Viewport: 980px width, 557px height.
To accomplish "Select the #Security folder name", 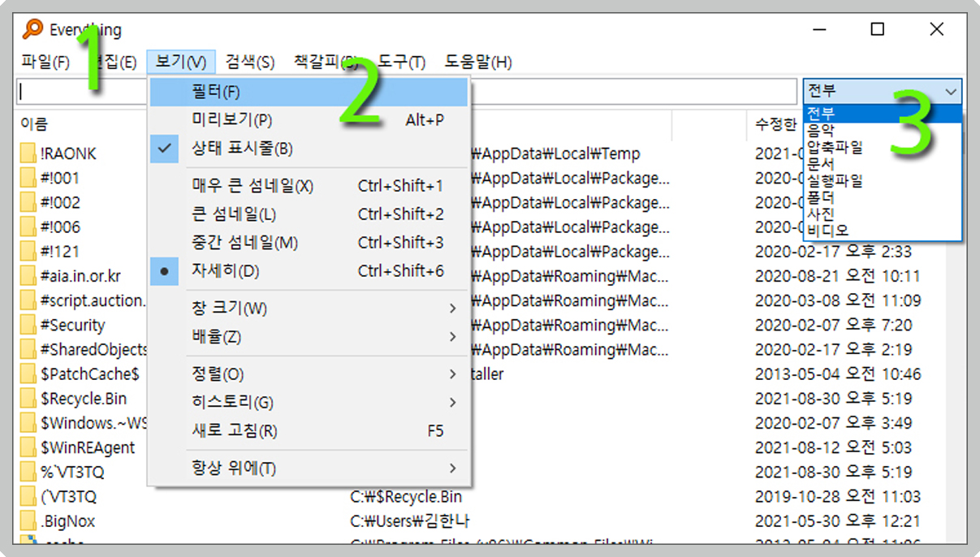I will (72, 325).
